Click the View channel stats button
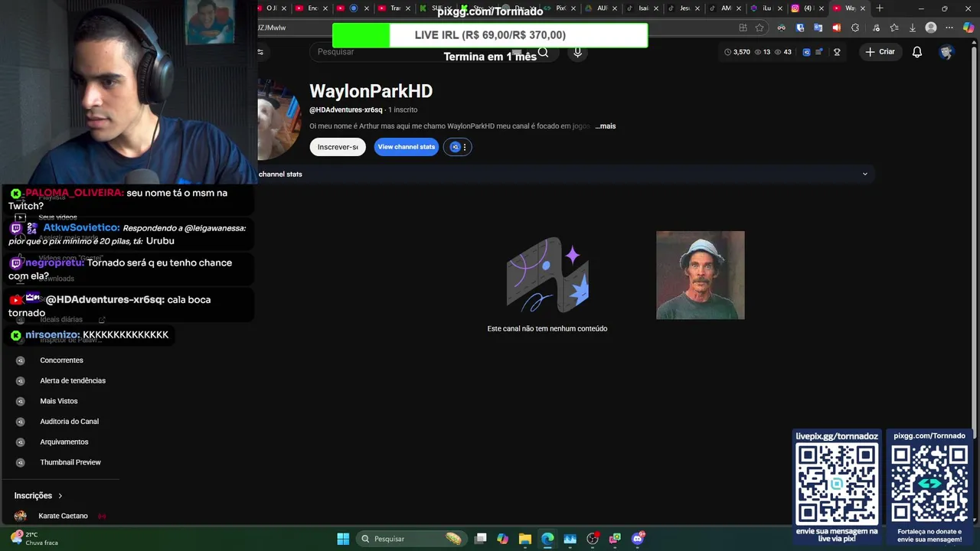Screen dimensions: 980x551 click(x=407, y=147)
